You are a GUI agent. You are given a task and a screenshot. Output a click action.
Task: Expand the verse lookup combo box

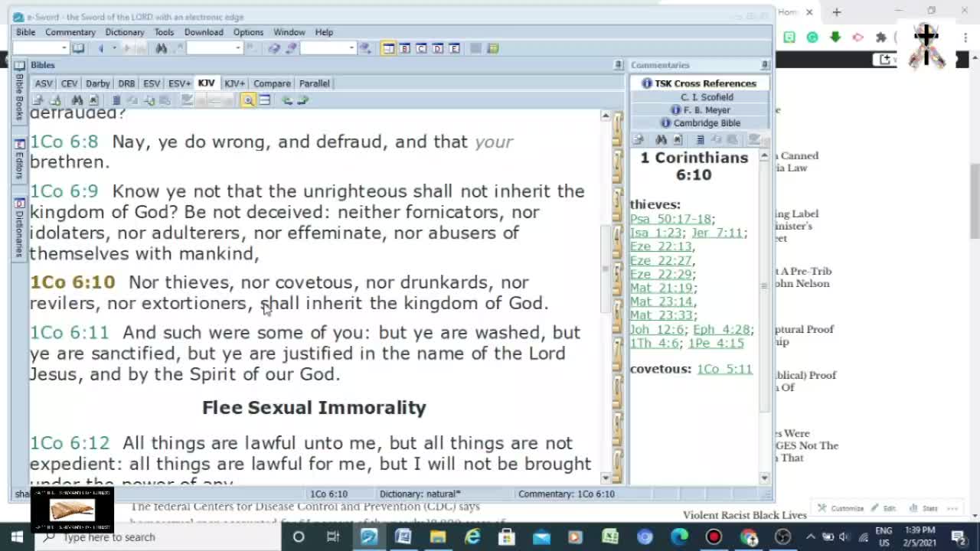pos(64,48)
